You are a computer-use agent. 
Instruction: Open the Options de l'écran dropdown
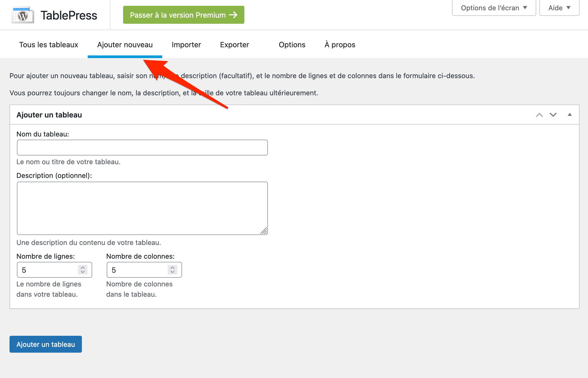(x=494, y=8)
